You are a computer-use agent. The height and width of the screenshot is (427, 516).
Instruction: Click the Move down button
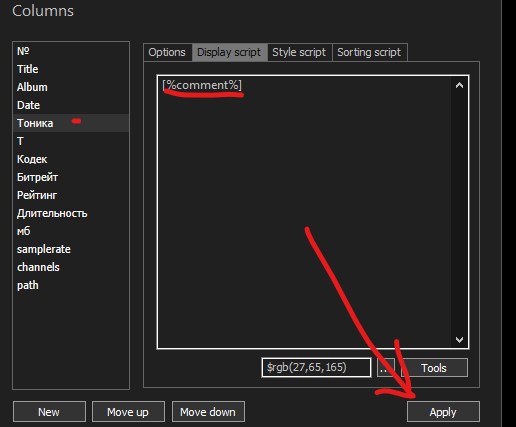coord(208,412)
